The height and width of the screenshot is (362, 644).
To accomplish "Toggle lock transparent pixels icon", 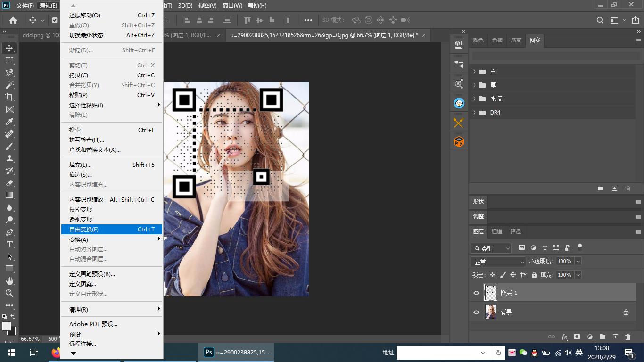I will click(492, 275).
